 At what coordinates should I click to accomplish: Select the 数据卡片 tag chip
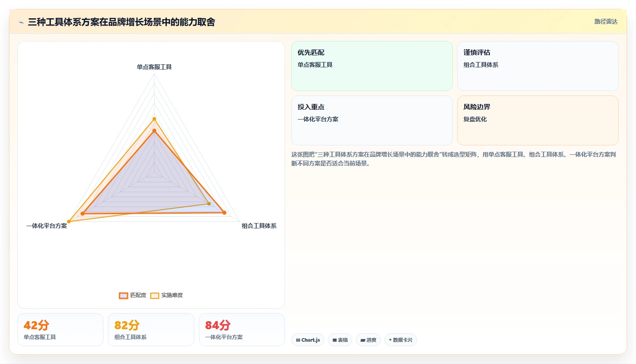401,340
